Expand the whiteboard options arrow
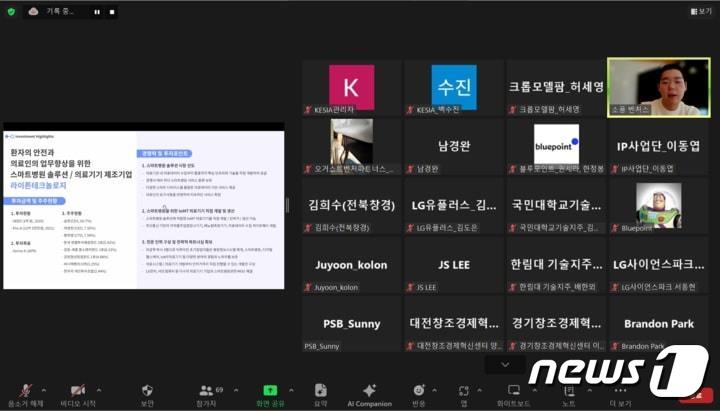Viewport: 720px width, 411px height. [x=535, y=390]
